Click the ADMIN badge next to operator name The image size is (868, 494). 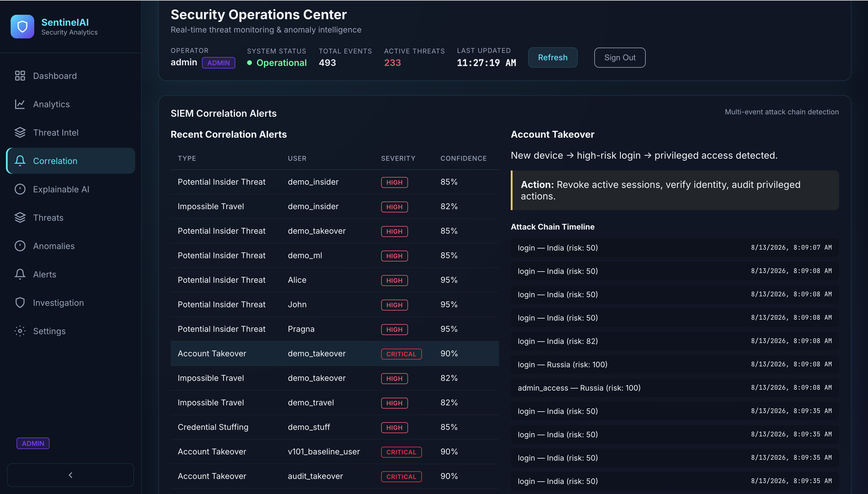click(x=218, y=63)
